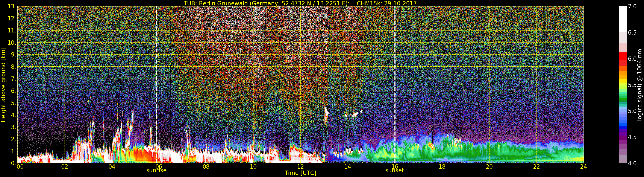Click the 'log(rc-signal) @ 1064 nm' colorbar label
The width and height of the screenshot is (644, 177).
click(640, 85)
